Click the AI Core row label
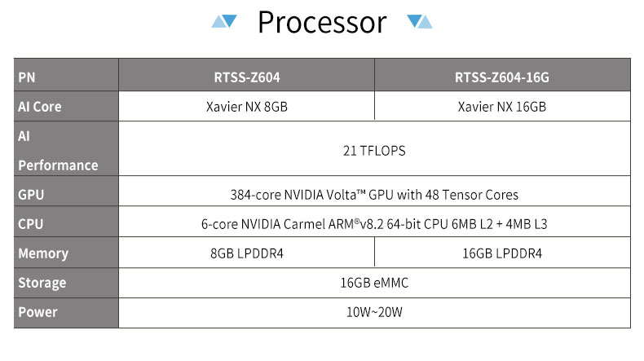644x361 pixels. [x=40, y=107]
